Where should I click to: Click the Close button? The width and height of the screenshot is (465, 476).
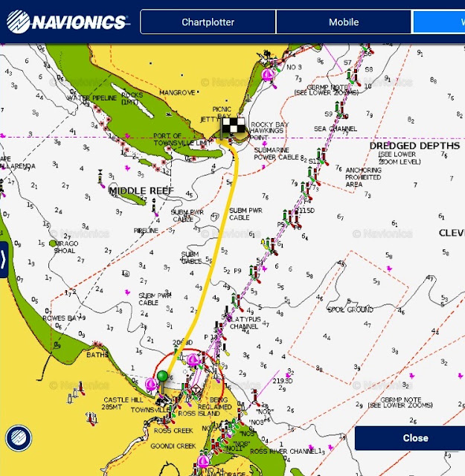click(415, 438)
